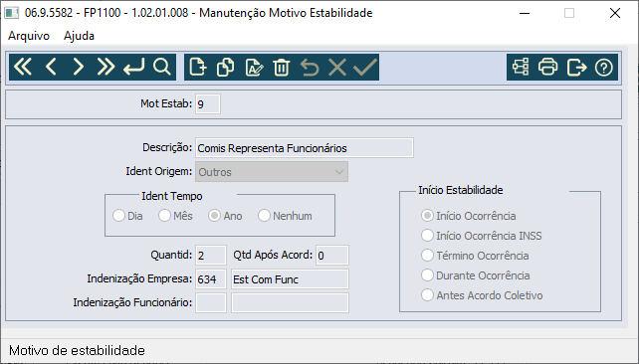The width and height of the screenshot is (639, 364).
Task: Confirm with the checkmark icon
Action: [x=365, y=67]
